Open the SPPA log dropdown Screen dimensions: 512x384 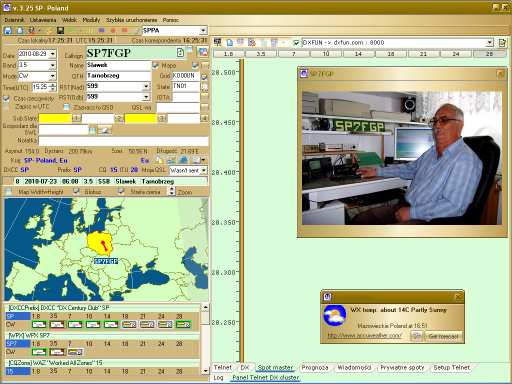203,31
